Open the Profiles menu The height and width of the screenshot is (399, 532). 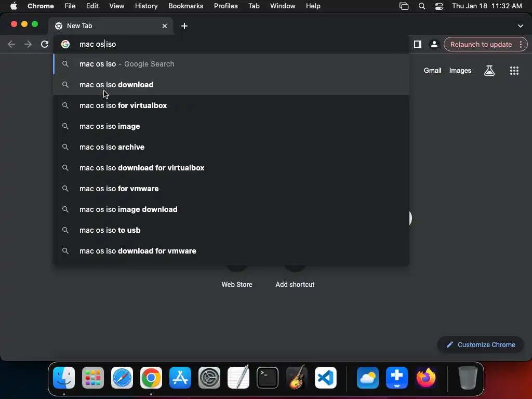click(x=225, y=6)
